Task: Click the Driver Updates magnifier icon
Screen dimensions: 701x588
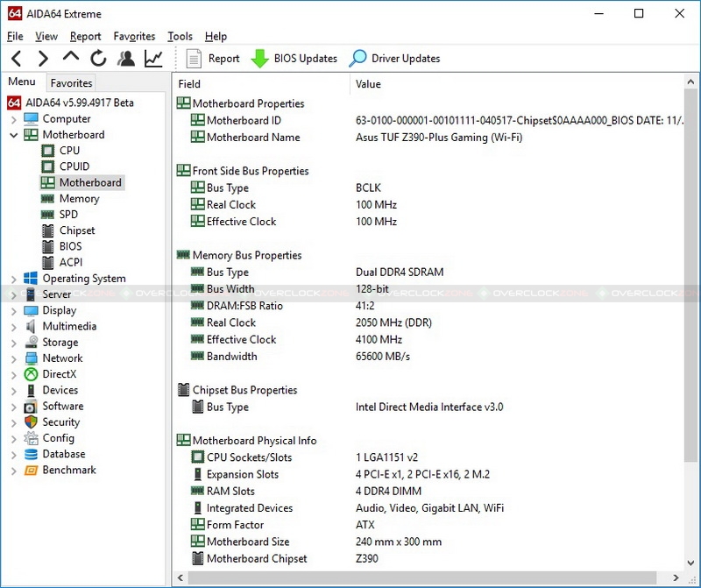Action: point(358,59)
